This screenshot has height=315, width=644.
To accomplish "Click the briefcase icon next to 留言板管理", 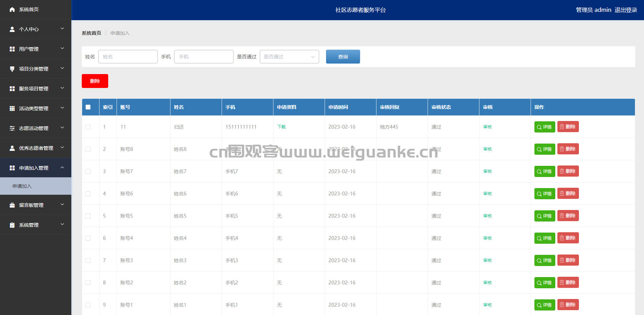I will (x=12, y=205).
